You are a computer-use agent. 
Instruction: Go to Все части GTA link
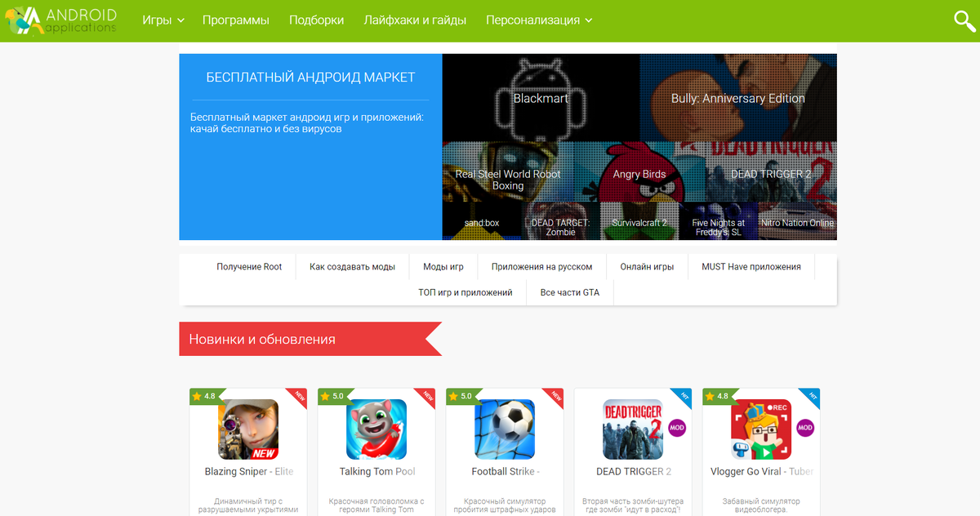(x=570, y=292)
